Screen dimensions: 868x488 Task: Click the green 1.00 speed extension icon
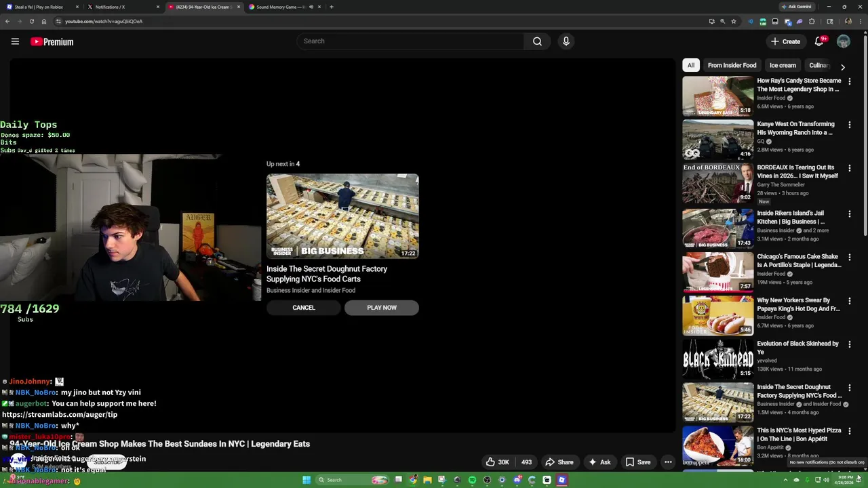763,21
